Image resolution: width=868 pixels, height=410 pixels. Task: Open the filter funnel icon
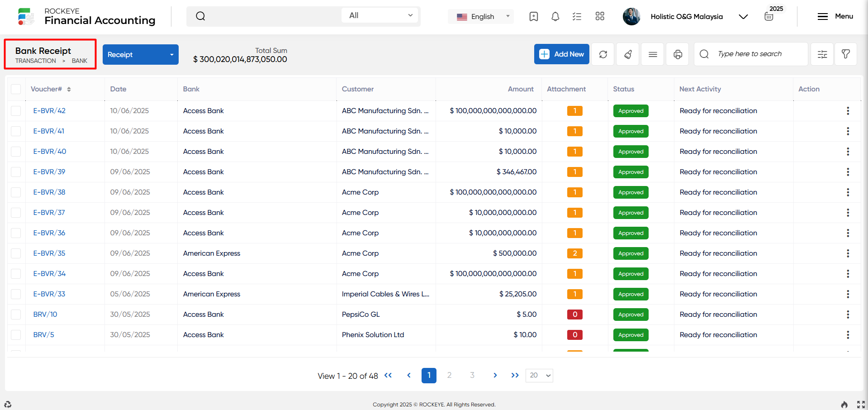(845, 54)
